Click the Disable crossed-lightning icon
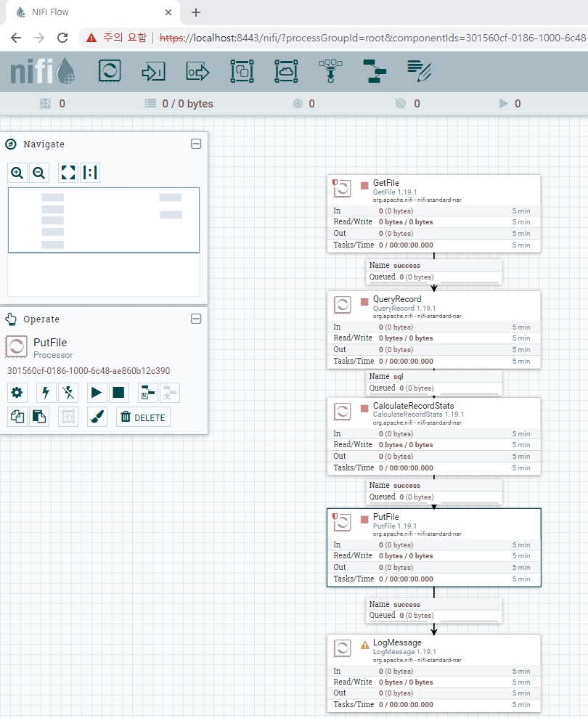The image size is (588, 718). 68,393
